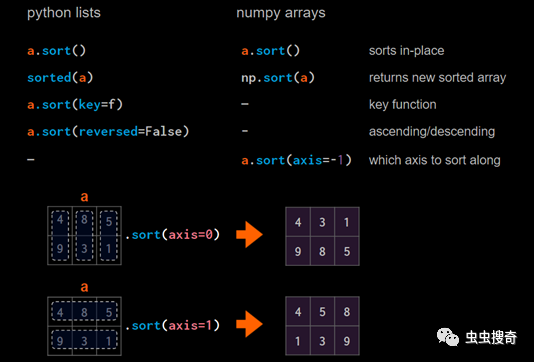Click cell 9 in the axis=1 result grid
The height and width of the screenshot is (362, 534).
[347, 341]
